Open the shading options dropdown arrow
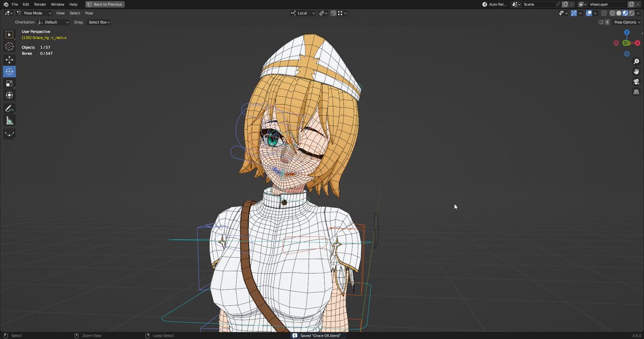This screenshot has width=644, height=339. pyautogui.click(x=638, y=13)
